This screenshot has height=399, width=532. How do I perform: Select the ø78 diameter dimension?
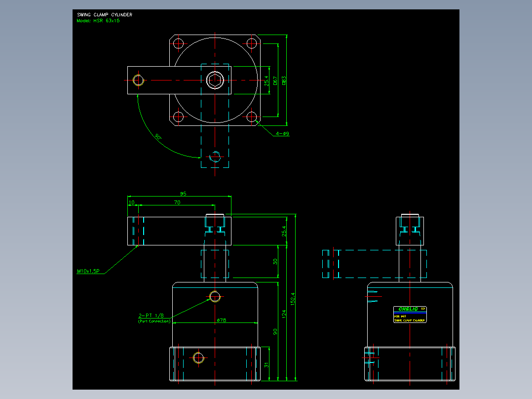click(222, 320)
